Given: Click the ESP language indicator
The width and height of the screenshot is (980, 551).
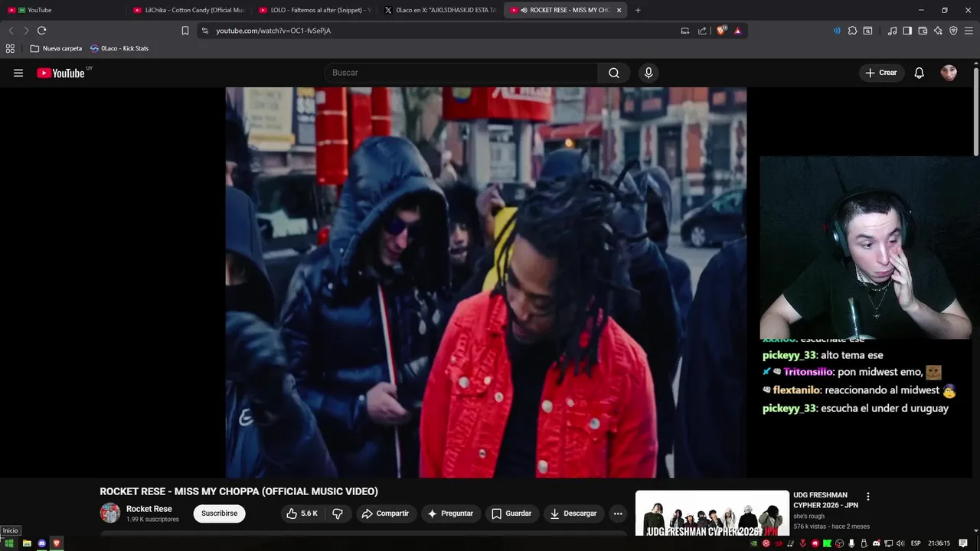Looking at the screenshot, I should [916, 543].
